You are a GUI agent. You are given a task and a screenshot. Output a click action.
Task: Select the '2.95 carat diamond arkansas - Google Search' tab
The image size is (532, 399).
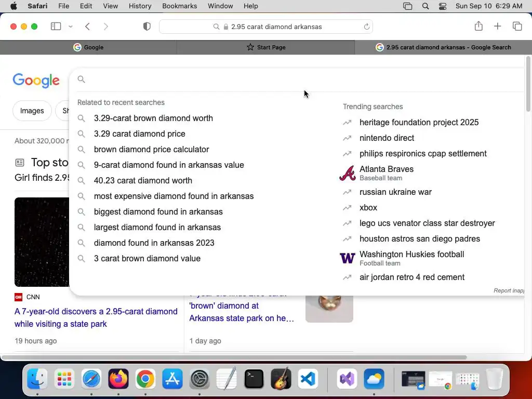point(443,47)
